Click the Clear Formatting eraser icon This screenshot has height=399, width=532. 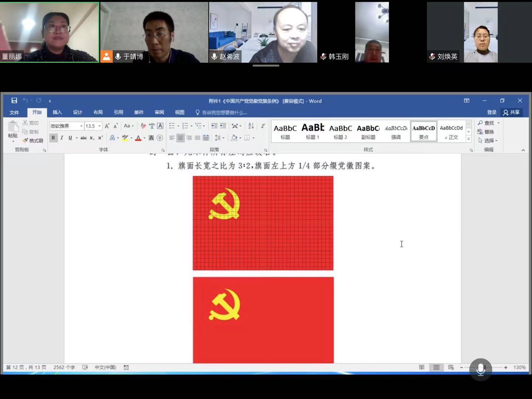143,126
